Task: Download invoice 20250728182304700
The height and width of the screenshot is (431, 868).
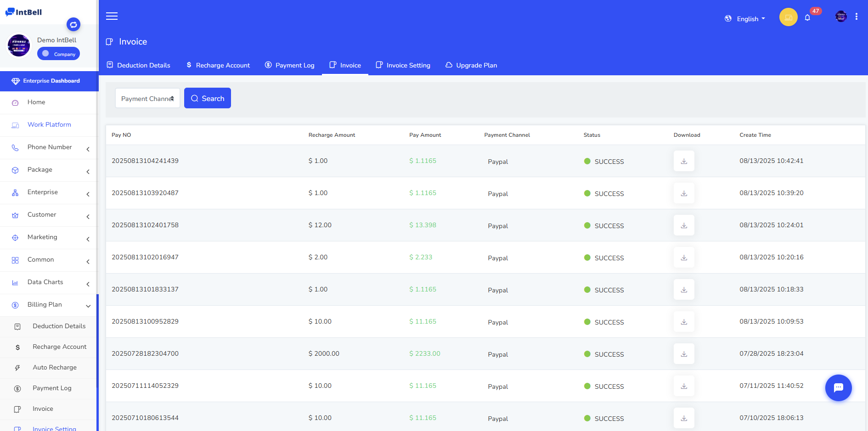Action: [684, 354]
